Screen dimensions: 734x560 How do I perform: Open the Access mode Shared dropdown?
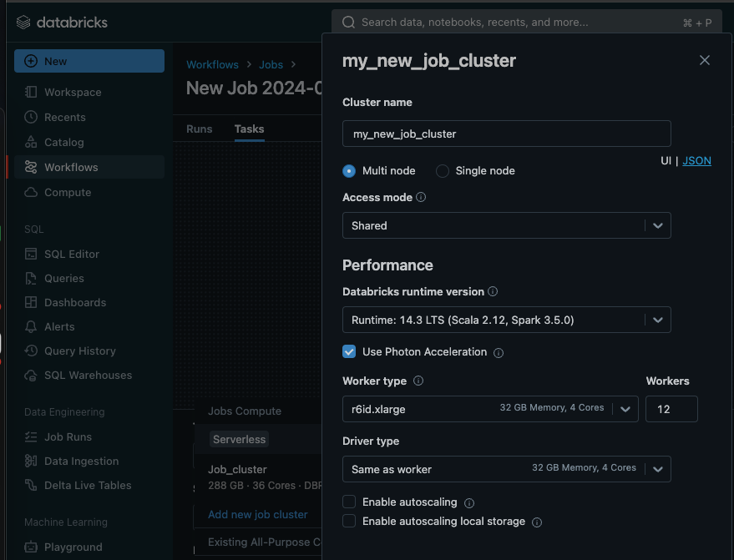(506, 225)
